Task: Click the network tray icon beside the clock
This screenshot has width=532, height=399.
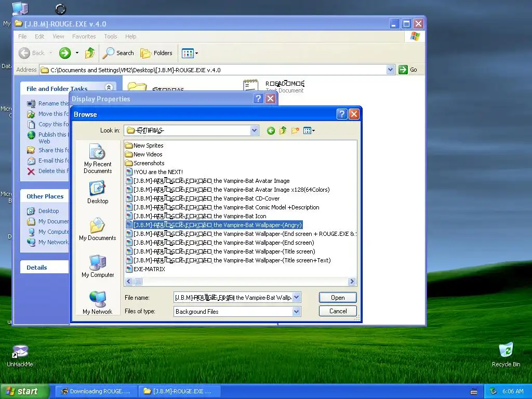Action: pos(494,391)
